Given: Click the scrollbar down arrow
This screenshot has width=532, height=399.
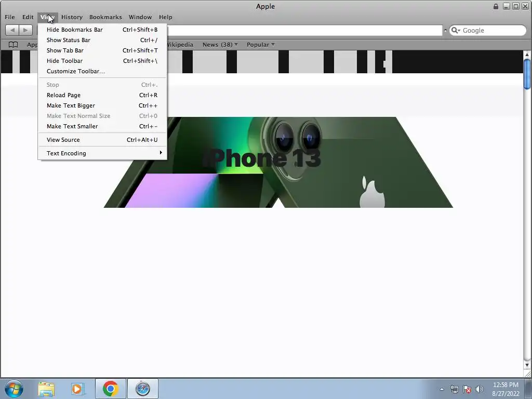Looking at the screenshot, I should (x=527, y=365).
